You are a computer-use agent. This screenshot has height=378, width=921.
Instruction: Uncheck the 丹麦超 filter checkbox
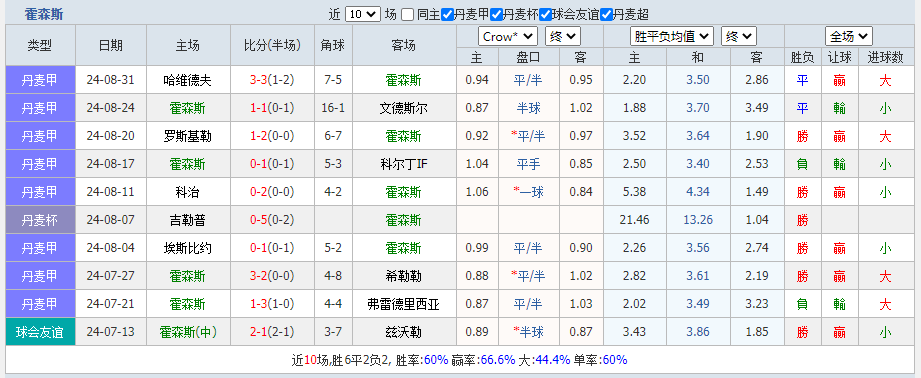607,15
